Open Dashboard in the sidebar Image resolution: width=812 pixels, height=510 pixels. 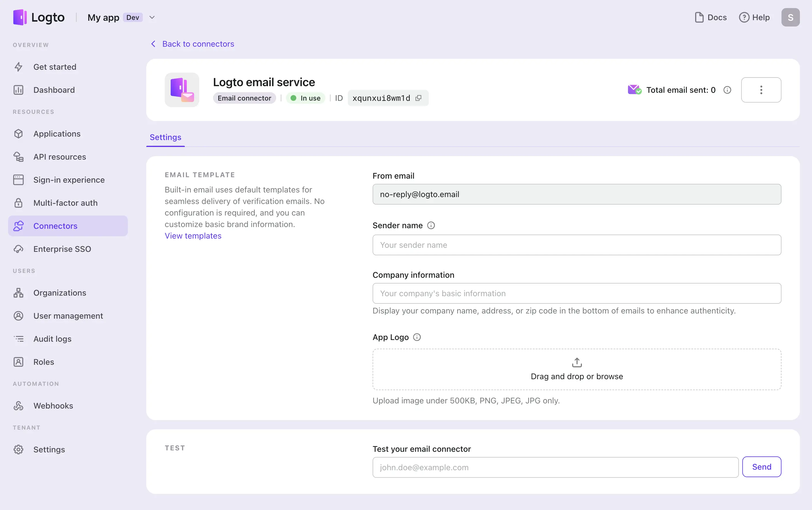pos(68,90)
